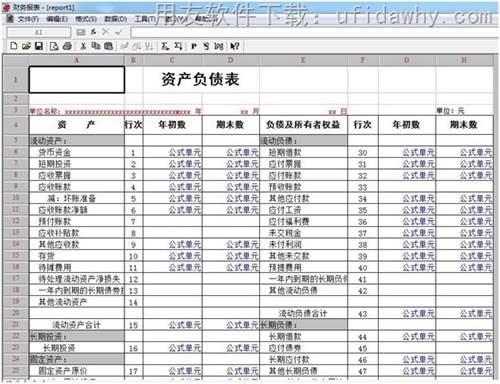The image size is (500, 384).
Task: Select column D header
Action: (230, 60)
